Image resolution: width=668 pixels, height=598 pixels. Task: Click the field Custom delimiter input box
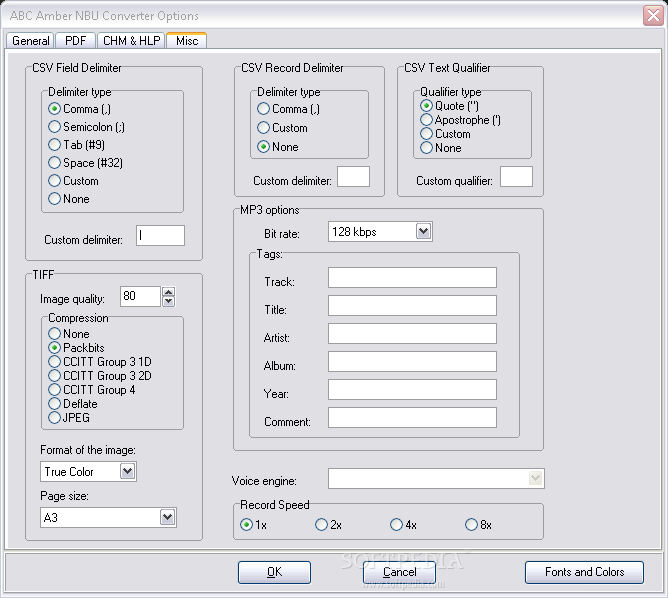[x=160, y=236]
